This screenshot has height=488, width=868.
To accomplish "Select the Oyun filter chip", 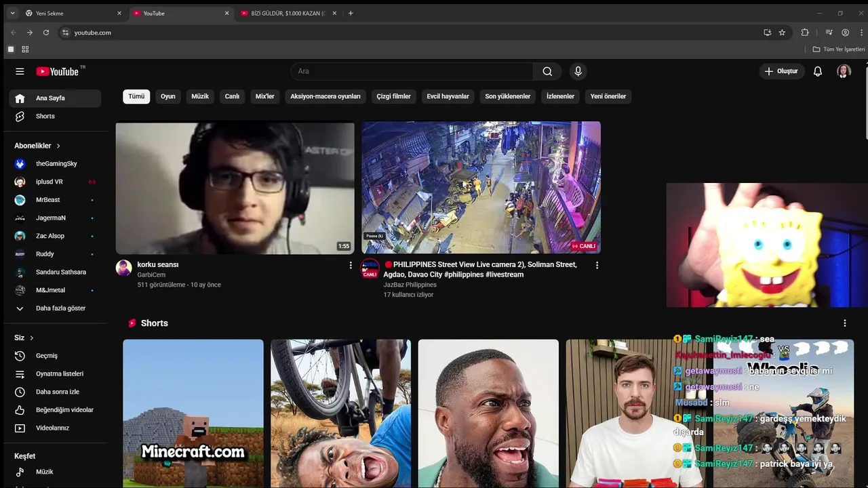I will click(168, 96).
